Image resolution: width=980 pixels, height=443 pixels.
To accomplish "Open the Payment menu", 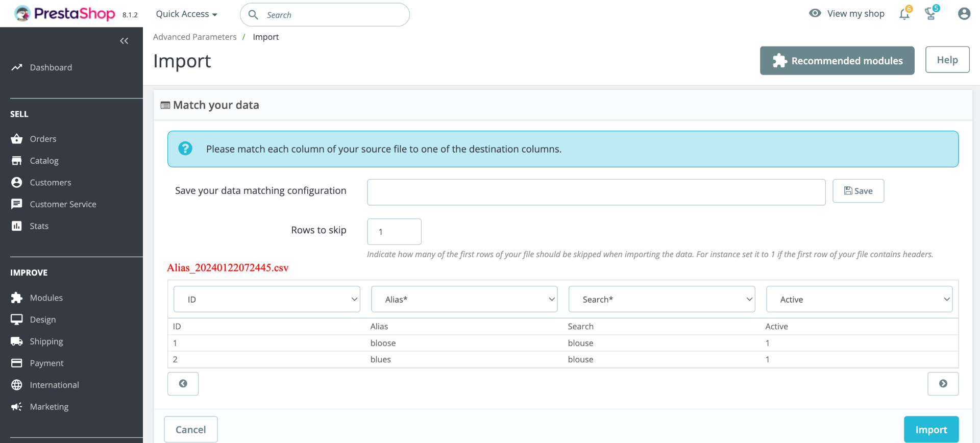I will coord(47,363).
